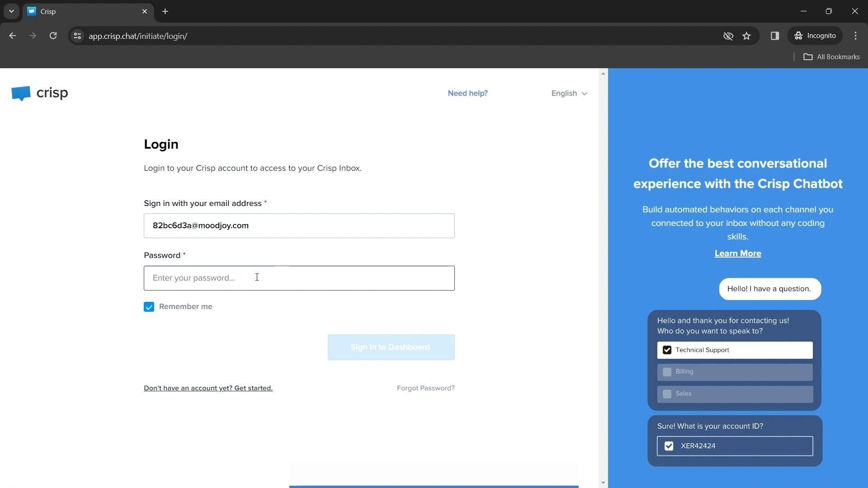Open the browser side panel icon
Screen dimensions: 868x488
[774, 36]
